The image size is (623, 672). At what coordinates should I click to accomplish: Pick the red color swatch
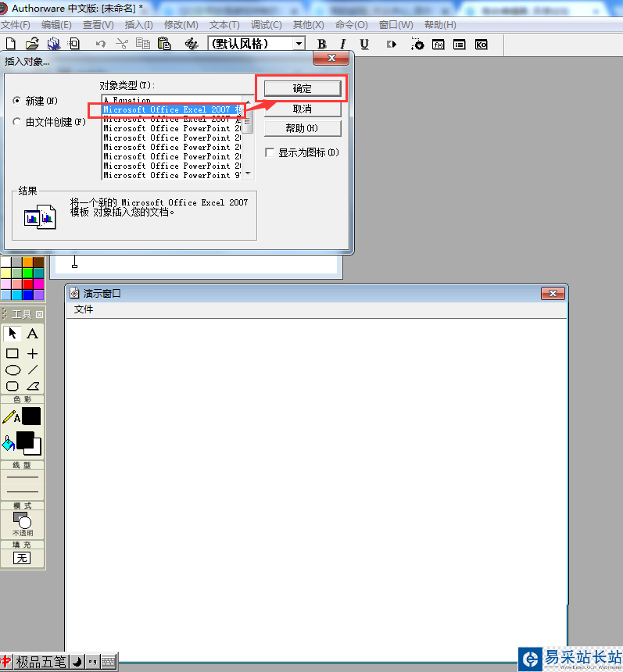28,284
